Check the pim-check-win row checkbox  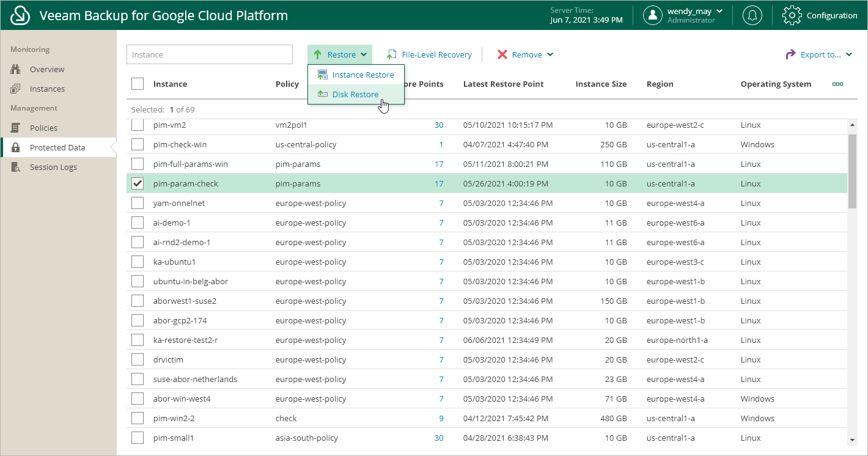[x=138, y=144]
